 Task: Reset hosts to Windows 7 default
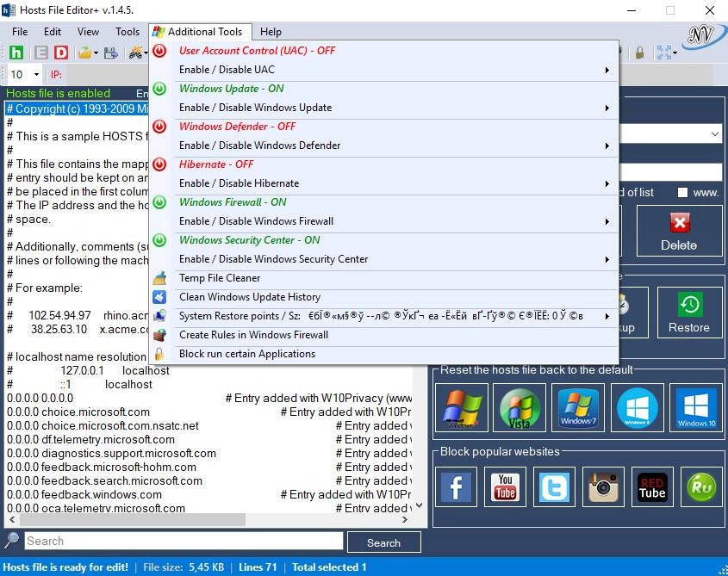[x=578, y=408]
